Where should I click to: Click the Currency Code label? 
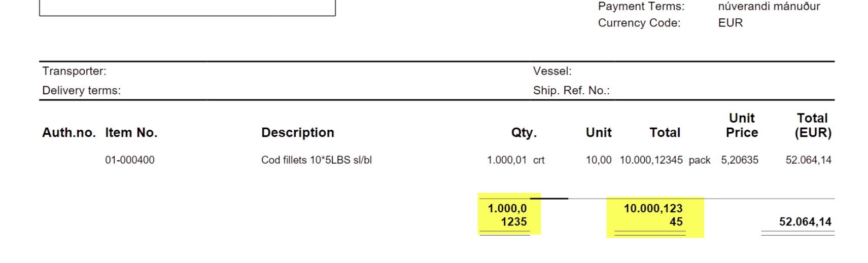point(639,23)
